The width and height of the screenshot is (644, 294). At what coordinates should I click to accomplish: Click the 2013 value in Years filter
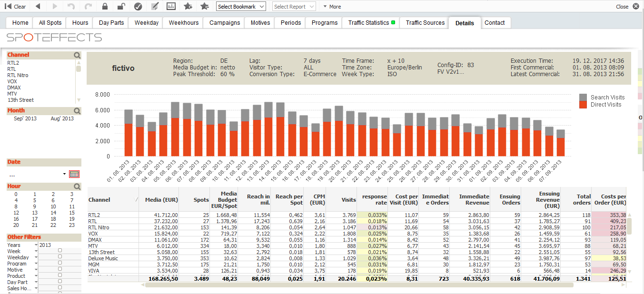(x=45, y=245)
